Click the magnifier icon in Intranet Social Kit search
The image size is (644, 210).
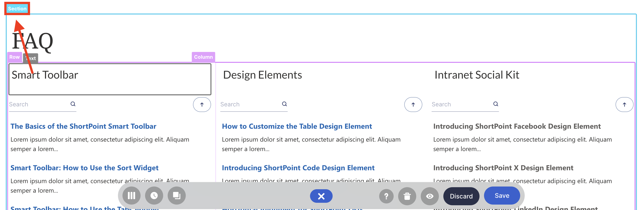click(x=496, y=104)
